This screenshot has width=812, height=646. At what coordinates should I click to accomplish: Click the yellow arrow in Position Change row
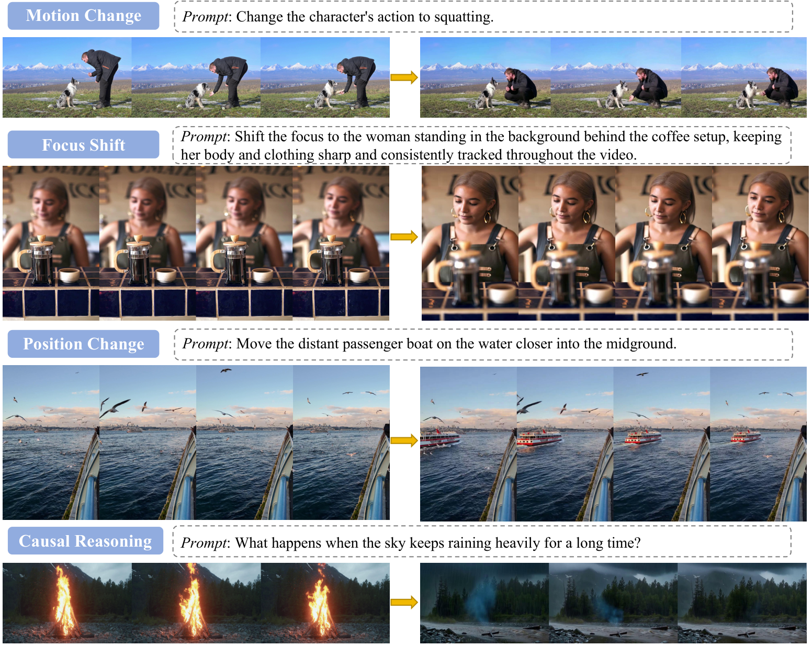coord(404,440)
